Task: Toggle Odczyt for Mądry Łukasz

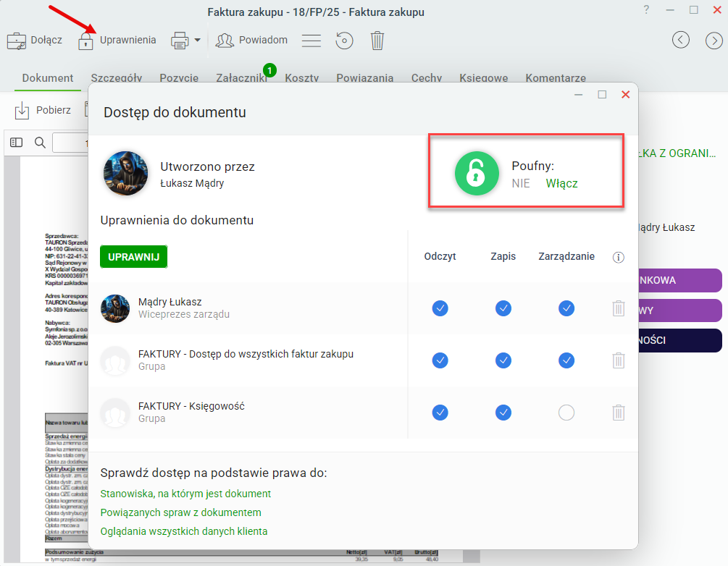Action: click(440, 308)
